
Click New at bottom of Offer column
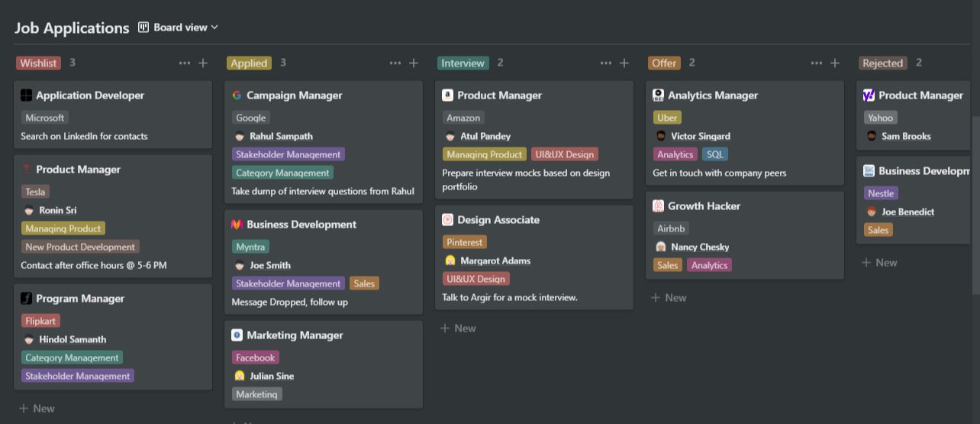(669, 298)
